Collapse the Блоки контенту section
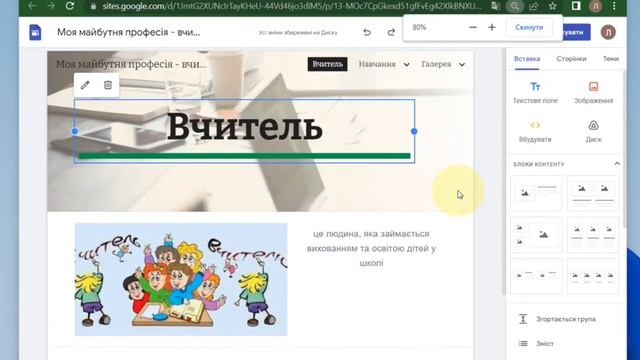The height and width of the screenshot is (360, 640). click(617, 164)
